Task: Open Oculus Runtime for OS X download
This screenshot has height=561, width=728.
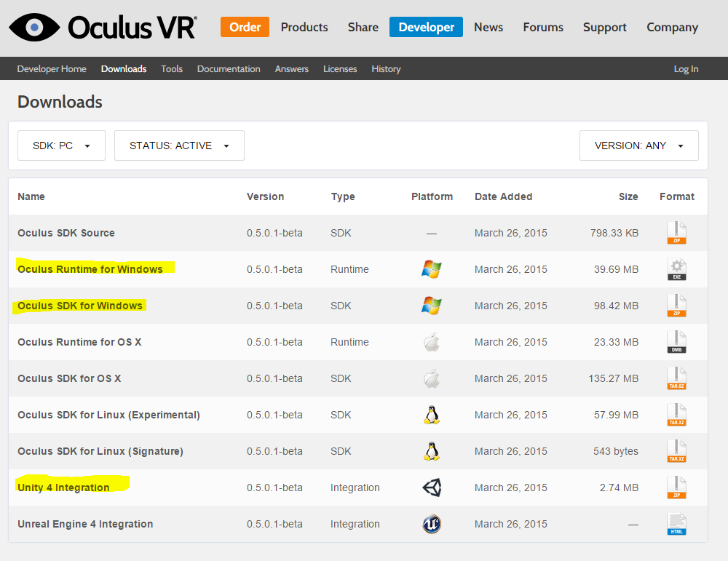Action: pyautogui.click(x=79, y=342)
